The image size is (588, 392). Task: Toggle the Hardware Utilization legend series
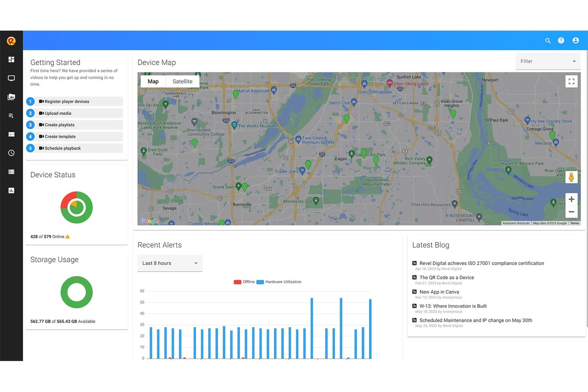(279, 282)
